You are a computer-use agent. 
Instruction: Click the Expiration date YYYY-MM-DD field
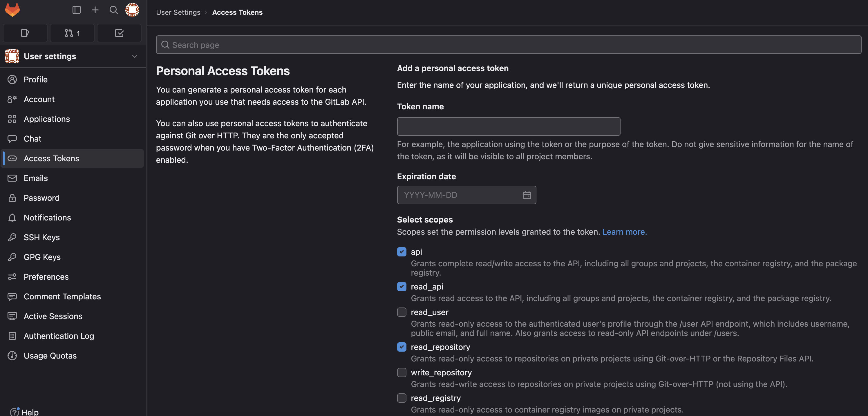click(x=466, y=195)
